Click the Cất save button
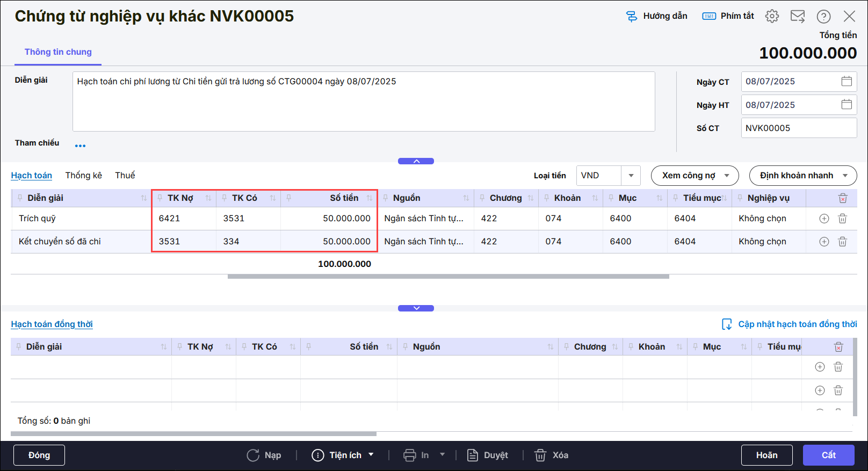Image resolution: width=868 pixels, height=471 pixels. tap(828, 455)
